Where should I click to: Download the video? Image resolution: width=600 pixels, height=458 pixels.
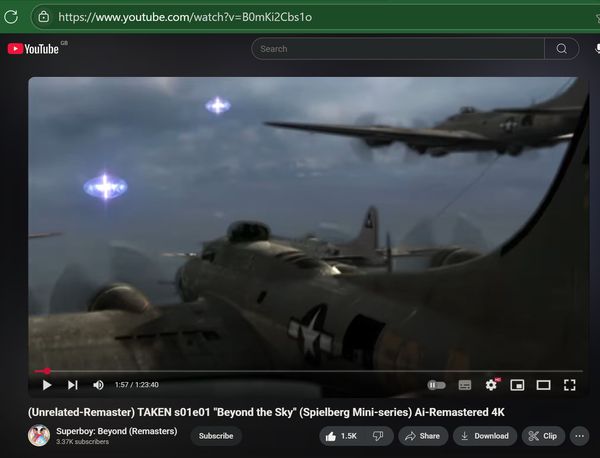click(485, 436)
